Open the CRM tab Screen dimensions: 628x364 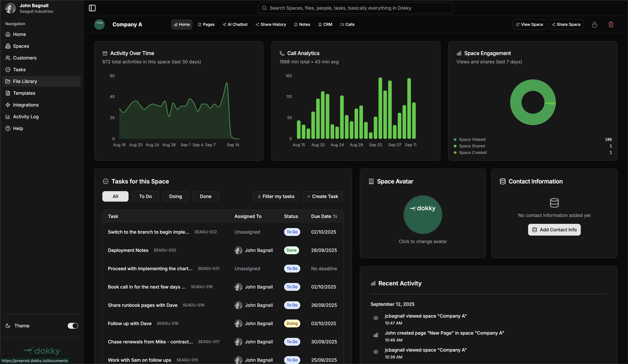coord(325,24)
